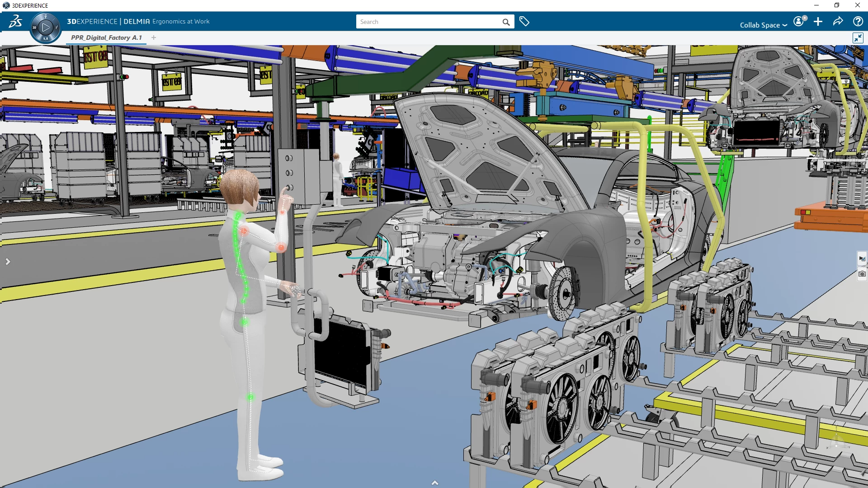Click the 3DS Dassault logo icon

point(15,21)
